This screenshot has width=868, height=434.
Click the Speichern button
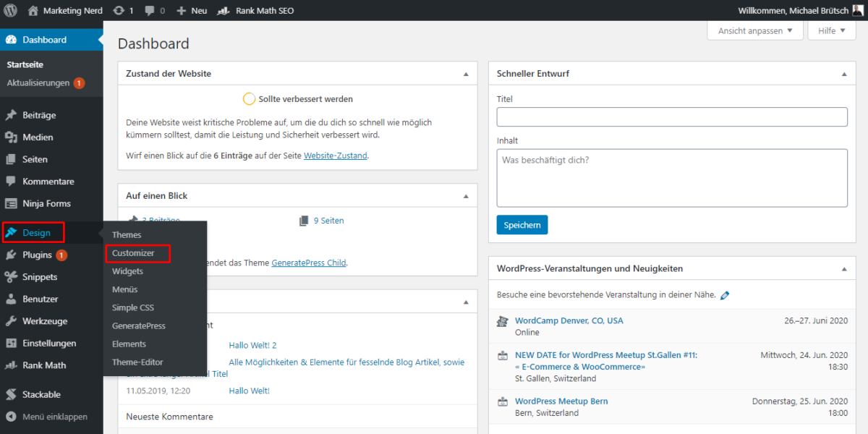pyautogui.click(x=522, y=225)
